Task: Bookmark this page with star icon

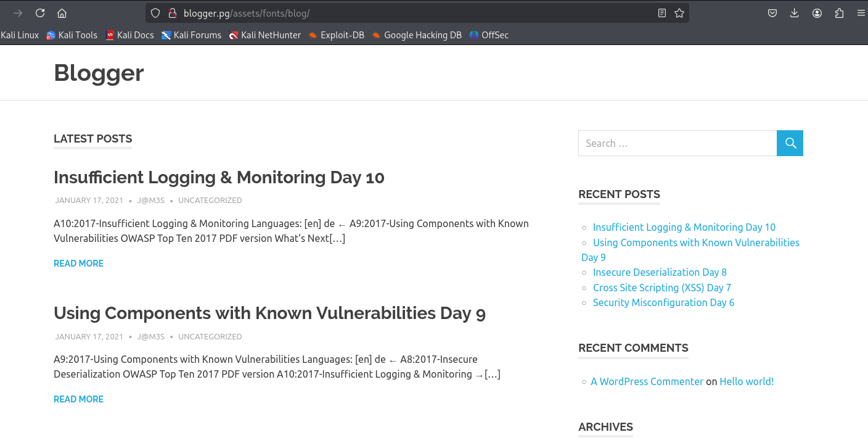Action: point(679,13)
